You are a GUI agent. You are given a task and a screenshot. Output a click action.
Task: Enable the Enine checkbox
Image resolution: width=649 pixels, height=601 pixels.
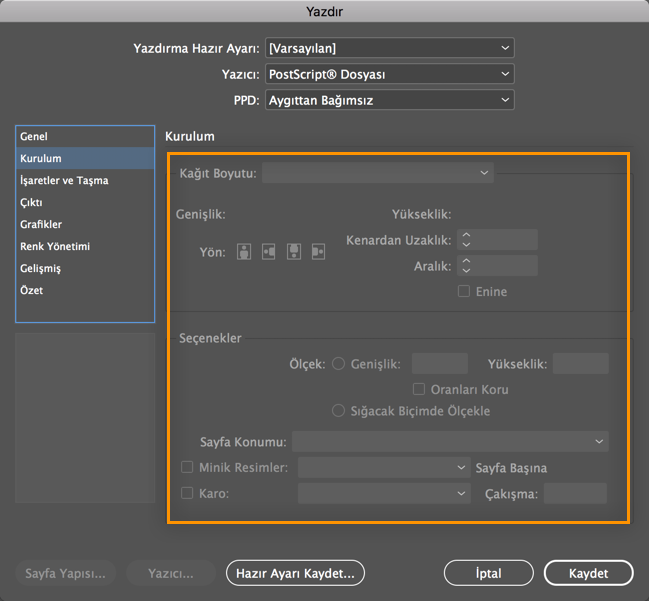click(464, 292)
